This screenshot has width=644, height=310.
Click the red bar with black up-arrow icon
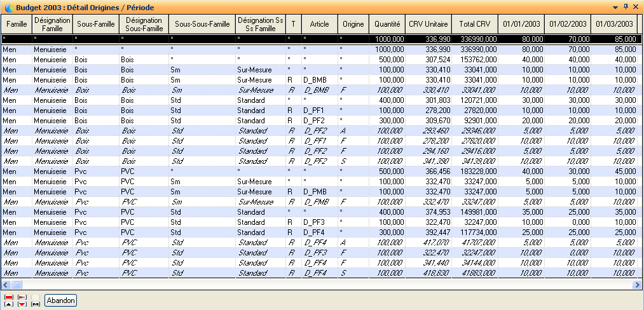click(9, 300)
